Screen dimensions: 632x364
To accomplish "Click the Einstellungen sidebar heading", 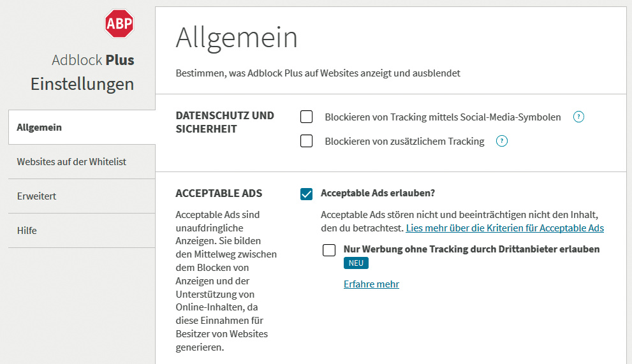I will click(82, 84).
